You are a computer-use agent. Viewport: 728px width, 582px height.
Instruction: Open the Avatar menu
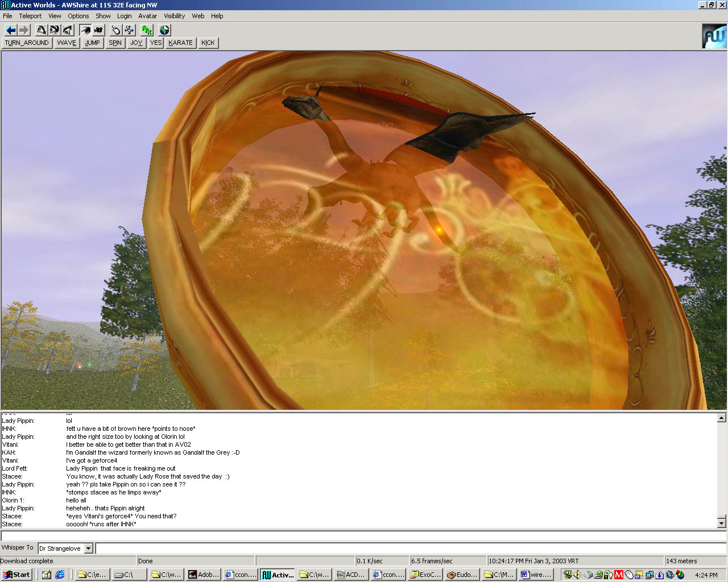[147, 16]
